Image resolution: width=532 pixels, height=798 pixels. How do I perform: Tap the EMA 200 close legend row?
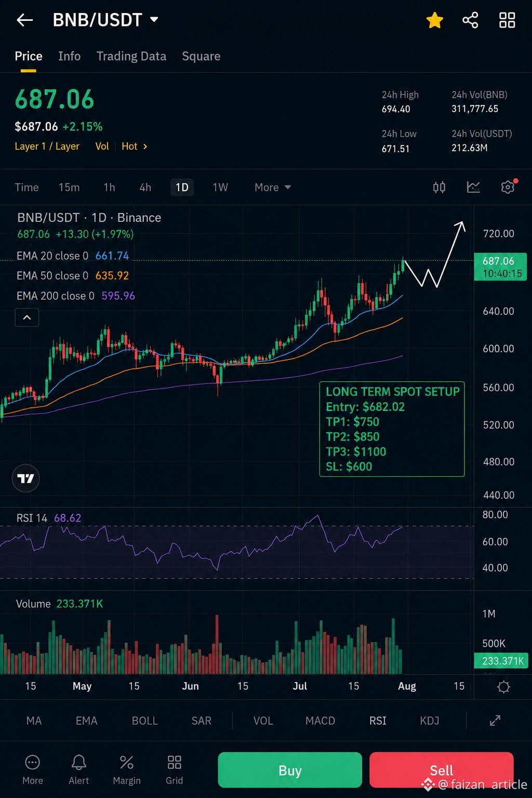76,296
